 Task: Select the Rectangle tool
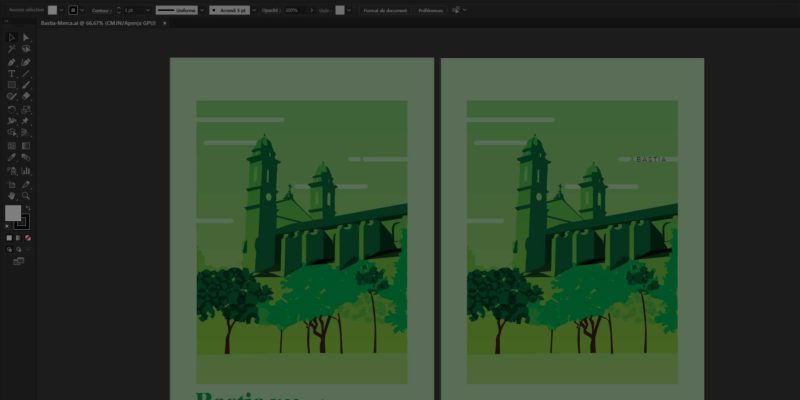(x=11, y=86)
